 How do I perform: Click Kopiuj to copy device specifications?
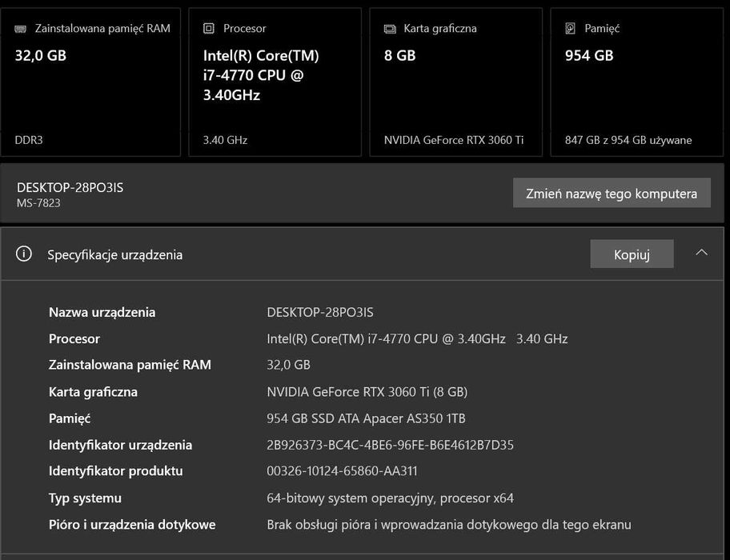632,254
